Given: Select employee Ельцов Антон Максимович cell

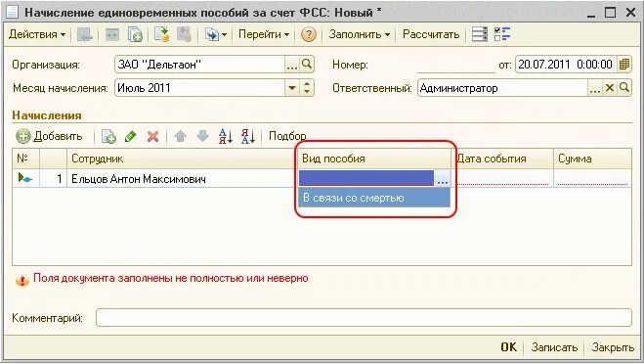Looking at the screenshot, I should [183, 179].
